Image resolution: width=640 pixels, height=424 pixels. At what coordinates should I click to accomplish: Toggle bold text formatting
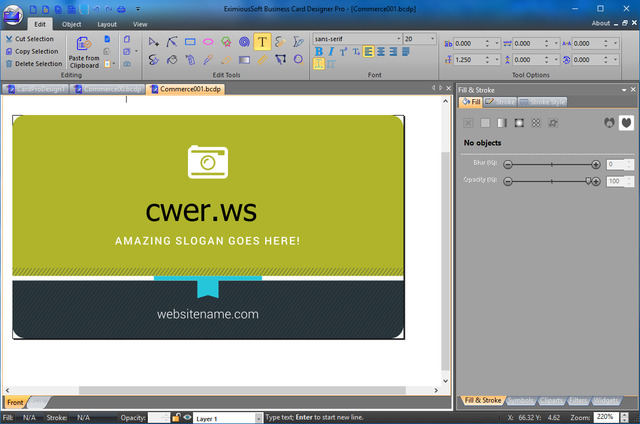click(x=319, y=52)
